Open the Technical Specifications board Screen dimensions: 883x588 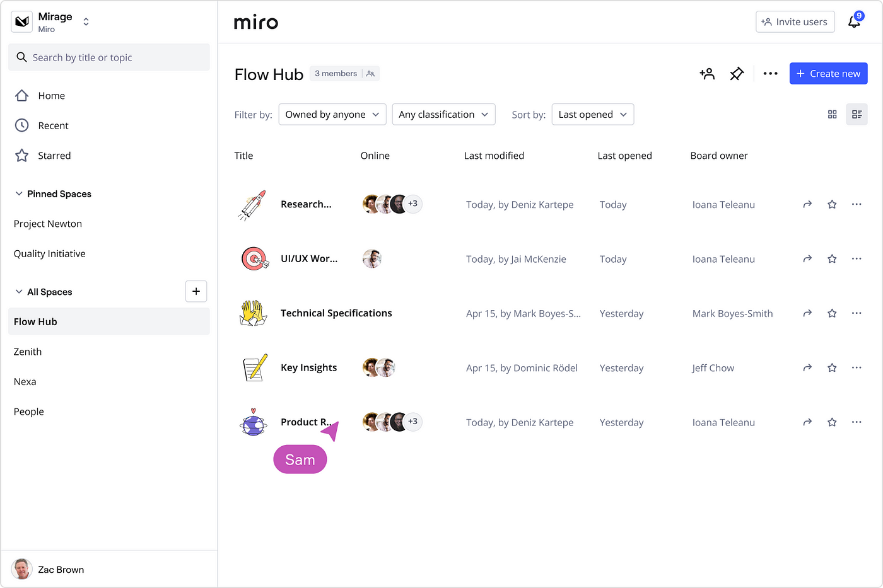coord(336,313)
